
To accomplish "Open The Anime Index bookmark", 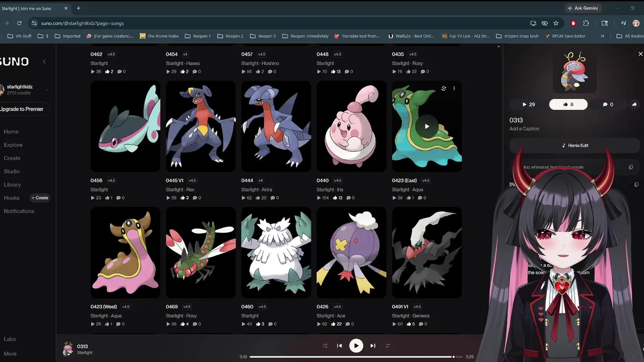I will coord(159,36).
